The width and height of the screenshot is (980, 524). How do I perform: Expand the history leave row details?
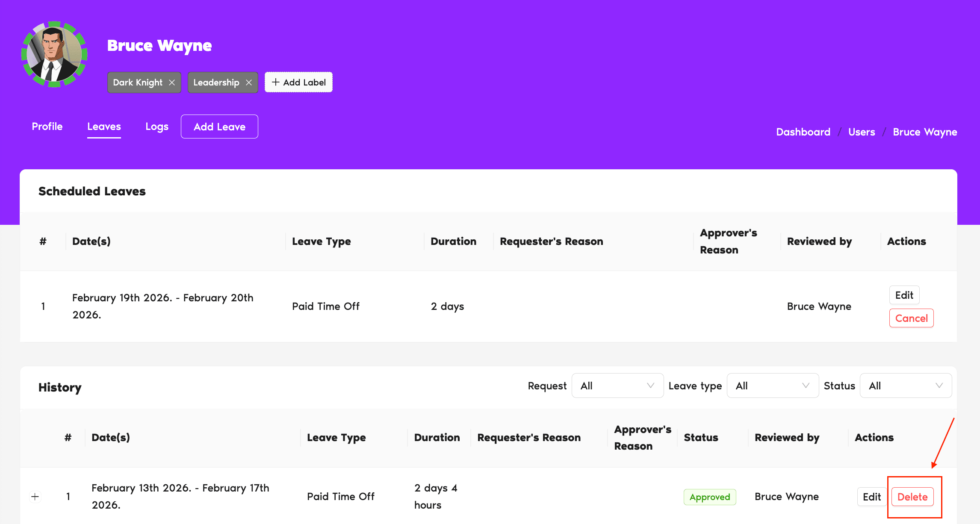[35, 496]
